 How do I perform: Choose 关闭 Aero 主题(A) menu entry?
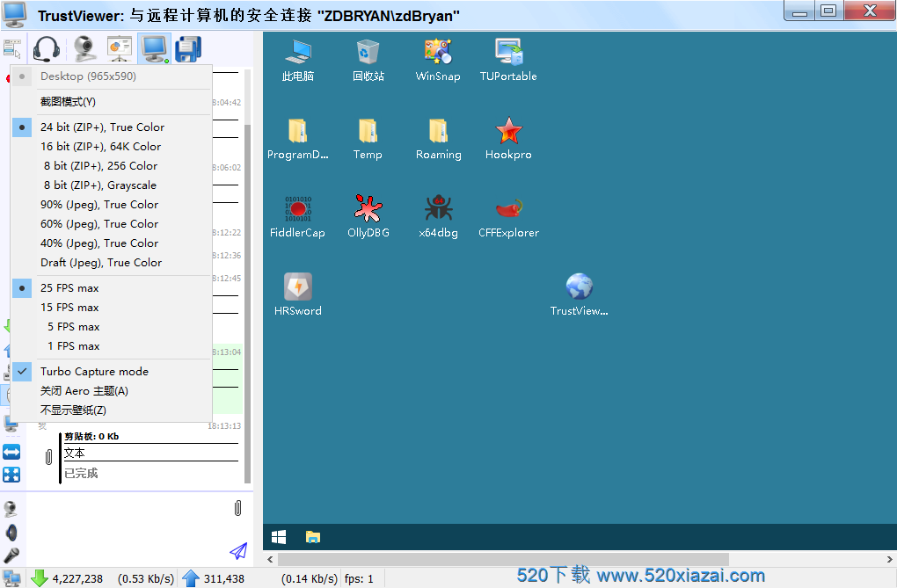(112, 391)
